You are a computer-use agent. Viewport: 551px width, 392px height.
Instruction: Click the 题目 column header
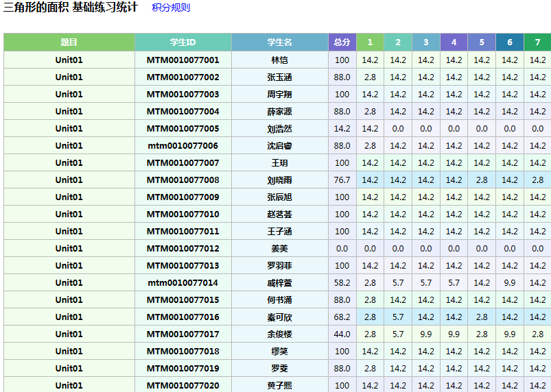(x=69, y=42)
